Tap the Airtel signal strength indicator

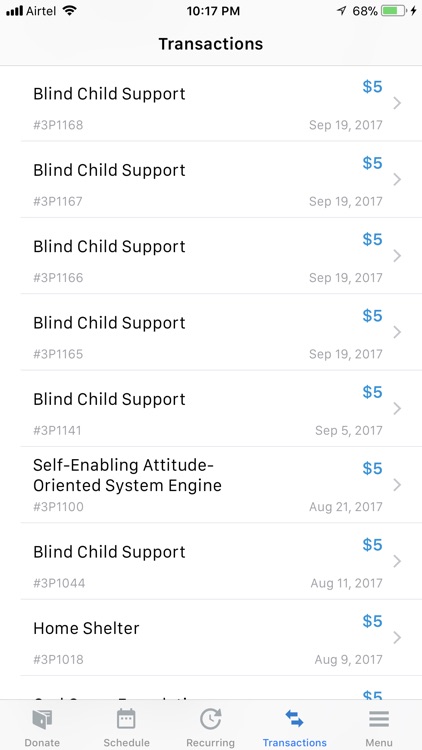[14, 11]
